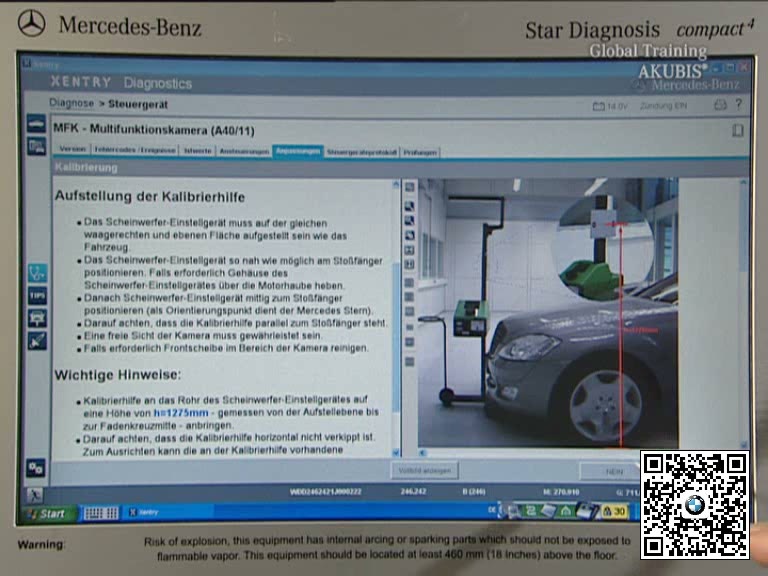Click the house icon in system tray

566,511
